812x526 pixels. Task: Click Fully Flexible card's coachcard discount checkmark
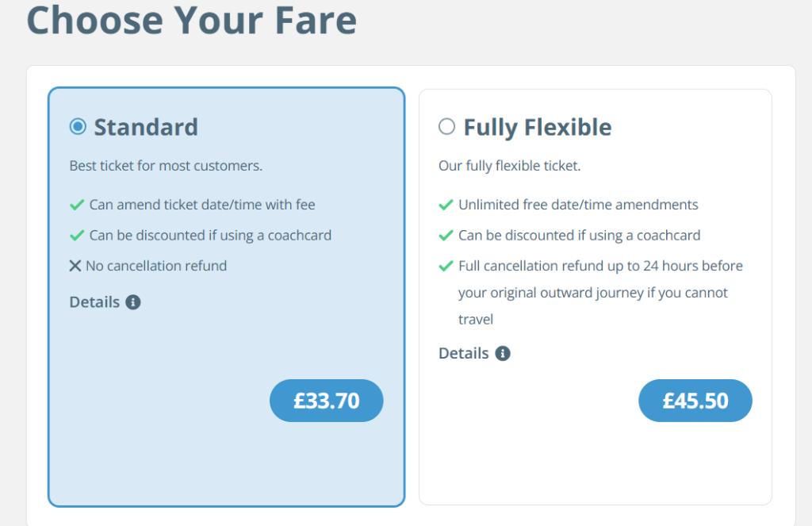pos(446,236)
